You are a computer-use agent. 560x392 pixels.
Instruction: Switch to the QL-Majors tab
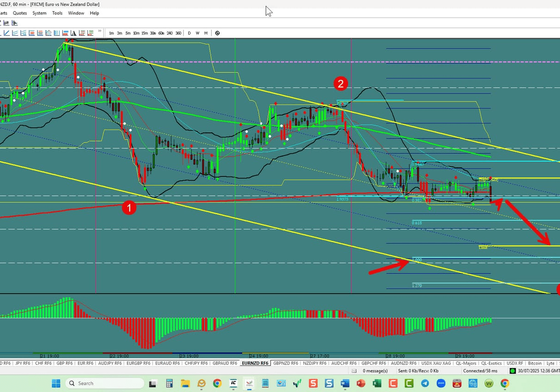(466, 363)
